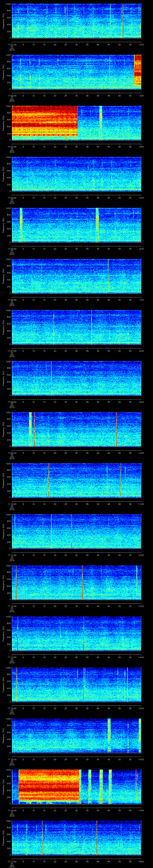This screenshot has width=153, height=868.
Task: Click the 17:09:00 spectrogram panel
Action: (76, 430)
